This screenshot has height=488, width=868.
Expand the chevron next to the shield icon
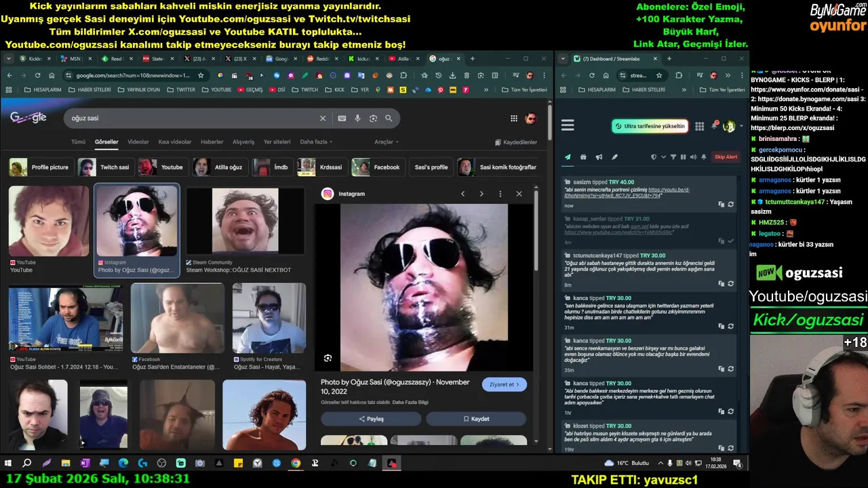click(663, 157)
